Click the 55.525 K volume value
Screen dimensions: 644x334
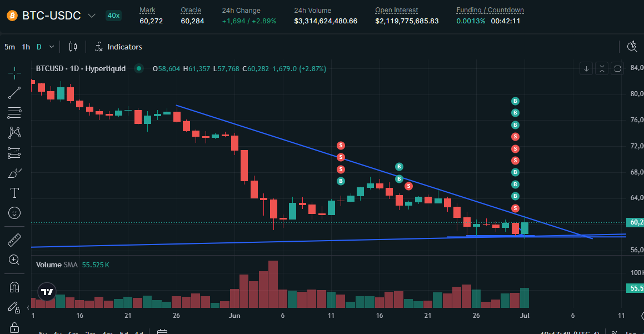coord(95,265)
